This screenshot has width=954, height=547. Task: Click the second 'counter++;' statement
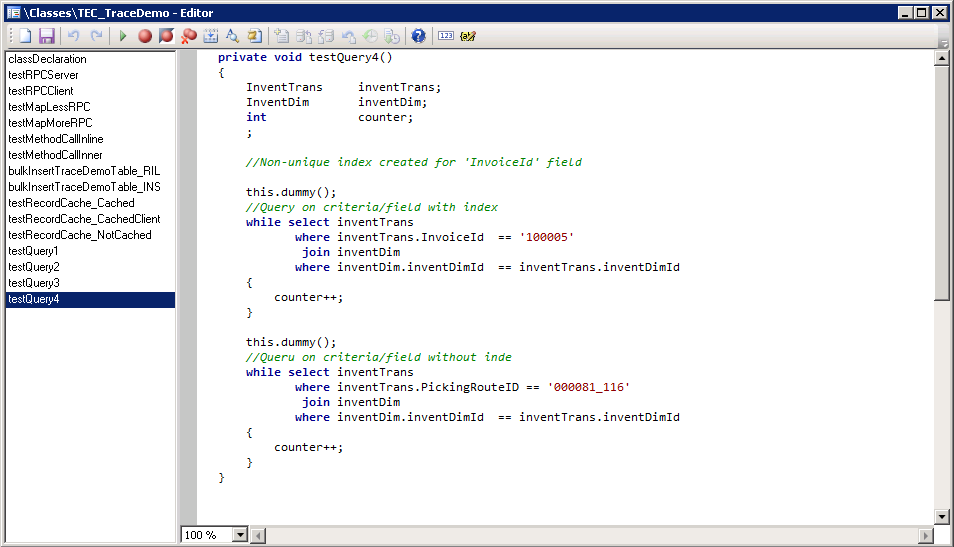[x=308, y=447]
